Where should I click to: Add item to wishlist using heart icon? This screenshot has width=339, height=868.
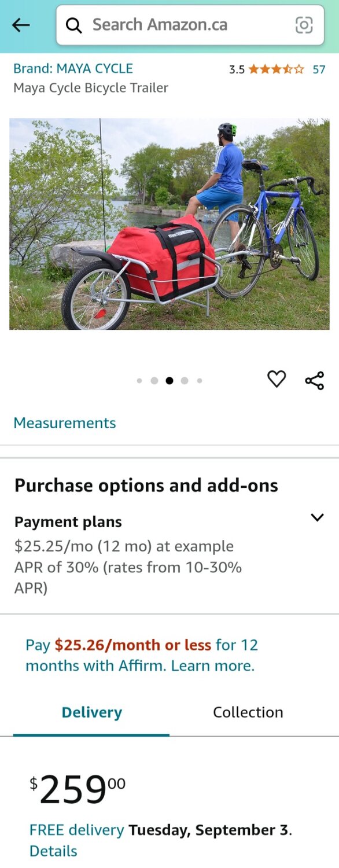point(277,380)
